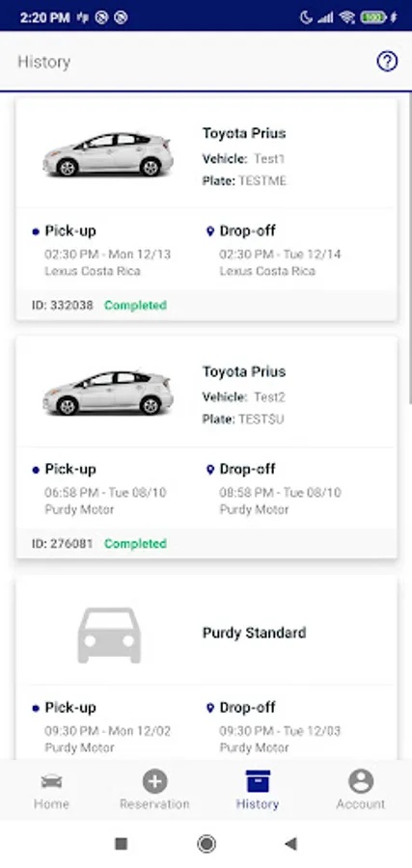Switch to the Account tab label

coord(361,803)
